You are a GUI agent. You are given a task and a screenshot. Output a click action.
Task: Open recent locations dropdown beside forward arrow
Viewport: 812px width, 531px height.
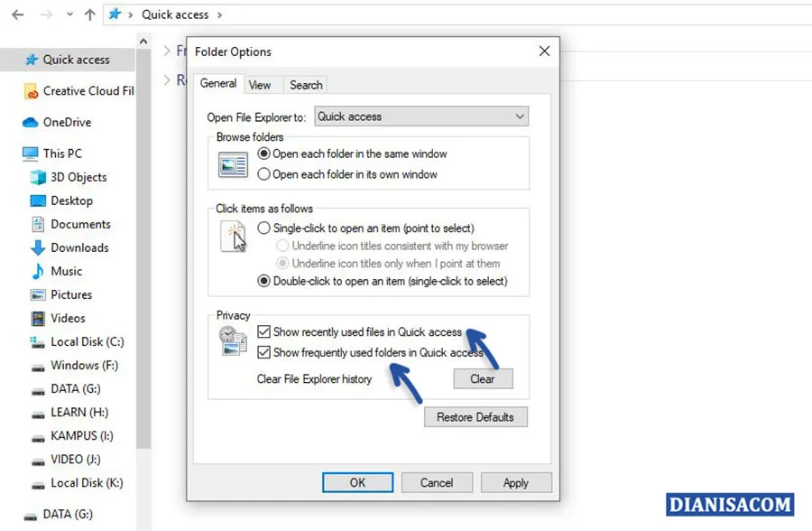pos(69,14)
